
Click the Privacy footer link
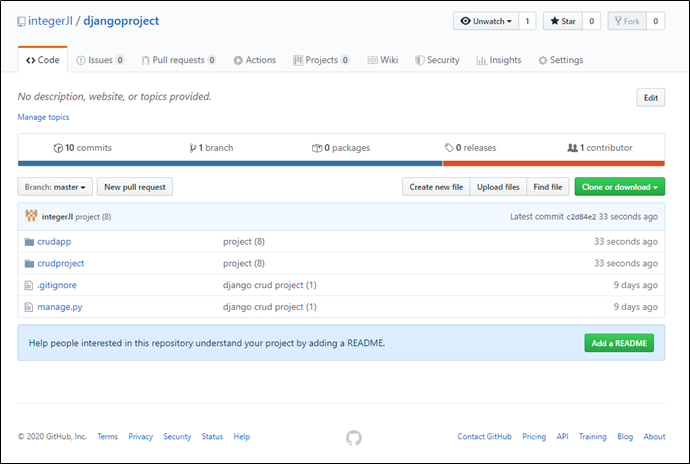(x=140, y=436)
